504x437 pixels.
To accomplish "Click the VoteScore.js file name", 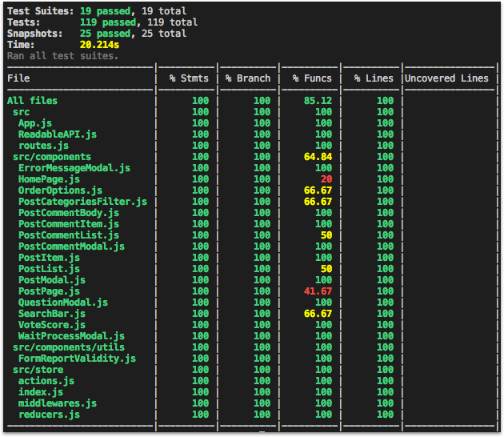I will point(52,325).
